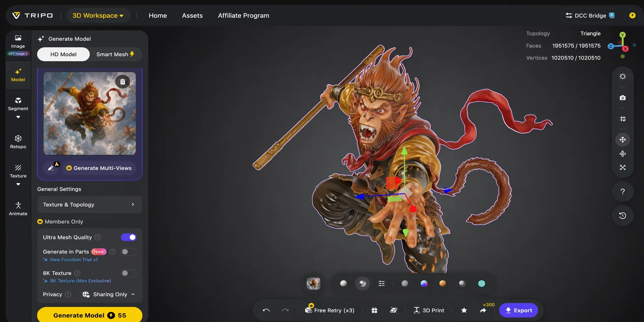Click the X axis on the orientation gizmo
The width and height of the screenshot is (644, 322).
pos(625,49)
